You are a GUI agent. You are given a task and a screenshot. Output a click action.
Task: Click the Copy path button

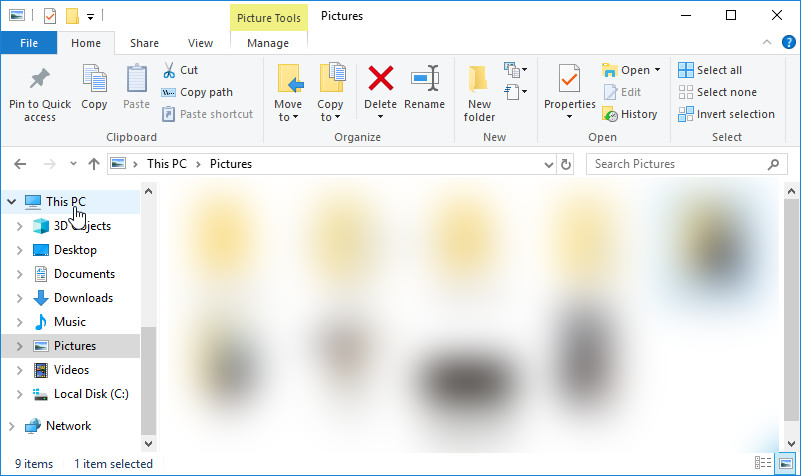pos(197,92)
